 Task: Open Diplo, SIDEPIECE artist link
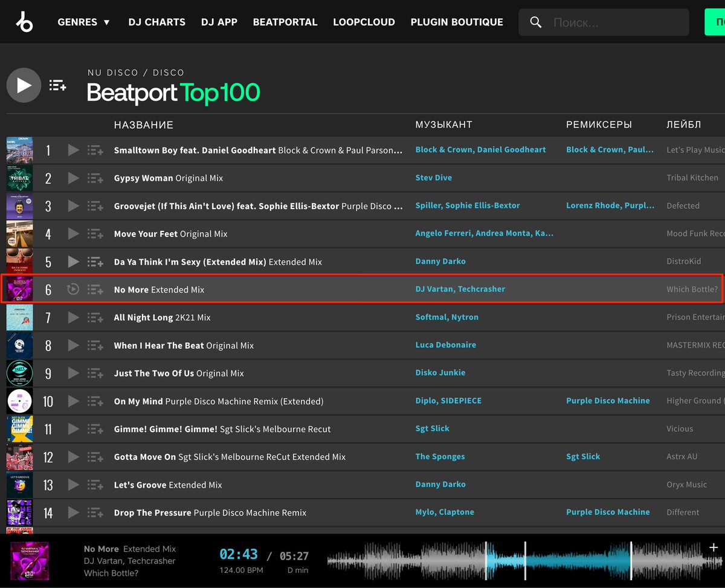(x=448, y=401)
